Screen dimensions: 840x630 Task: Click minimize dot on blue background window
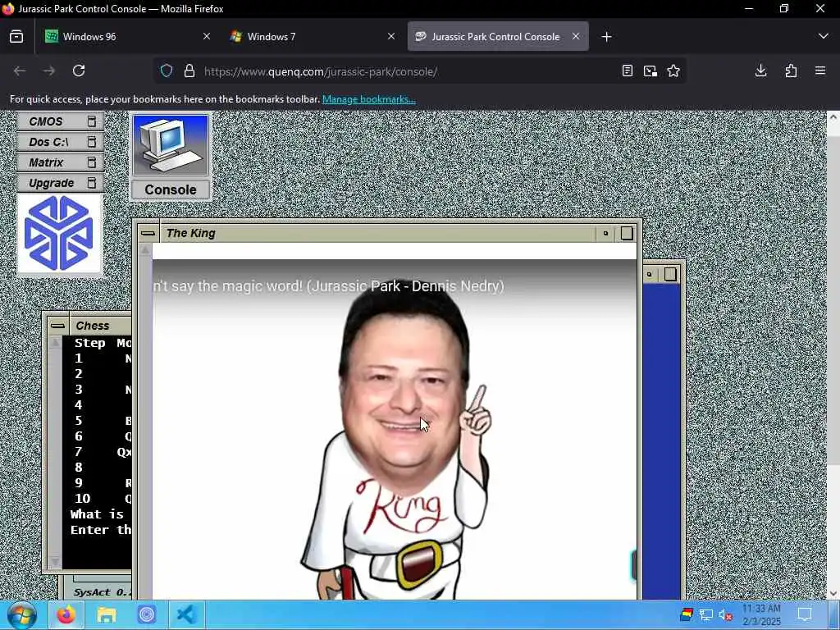(x=650, y=275)
